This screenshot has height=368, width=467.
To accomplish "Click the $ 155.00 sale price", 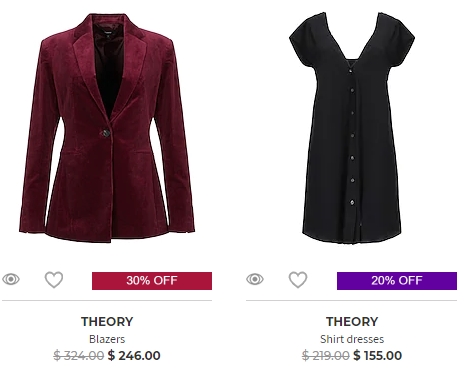I will tap(378, 356).
